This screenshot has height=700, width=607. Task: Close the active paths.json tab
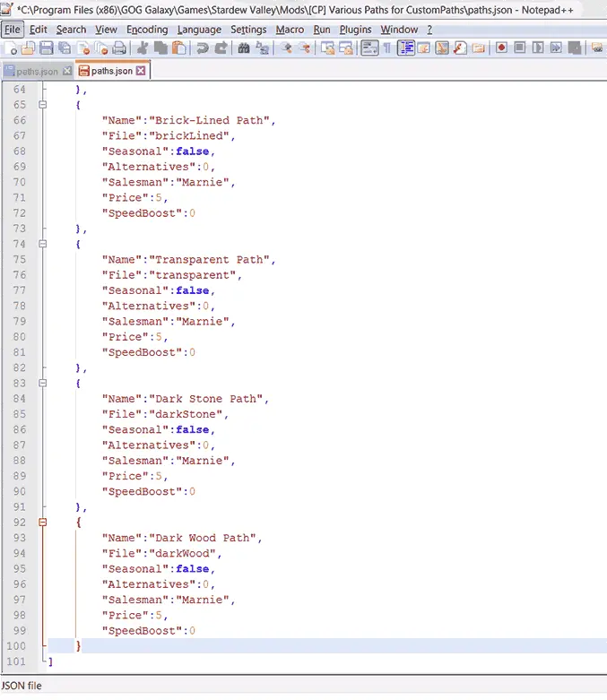[141, 71]
